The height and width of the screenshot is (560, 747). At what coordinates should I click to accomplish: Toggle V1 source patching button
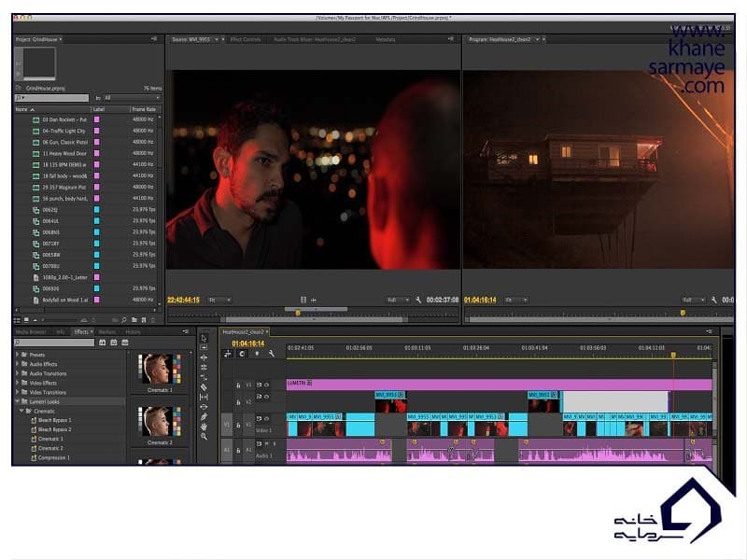pyautogui.click(x=227, y=425)
